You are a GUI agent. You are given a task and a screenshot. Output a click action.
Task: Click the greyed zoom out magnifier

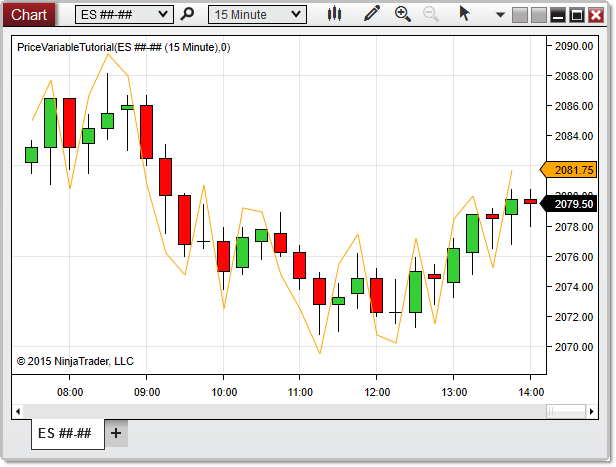(431, 14)
